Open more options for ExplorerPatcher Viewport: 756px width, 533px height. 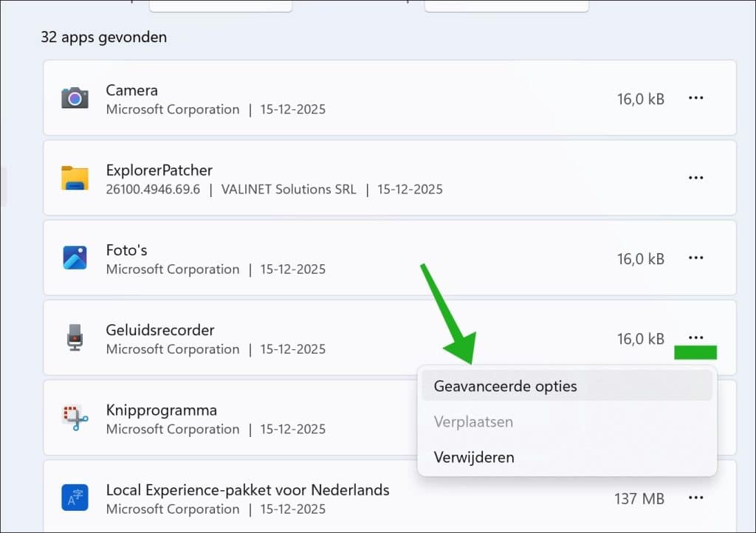695,178
